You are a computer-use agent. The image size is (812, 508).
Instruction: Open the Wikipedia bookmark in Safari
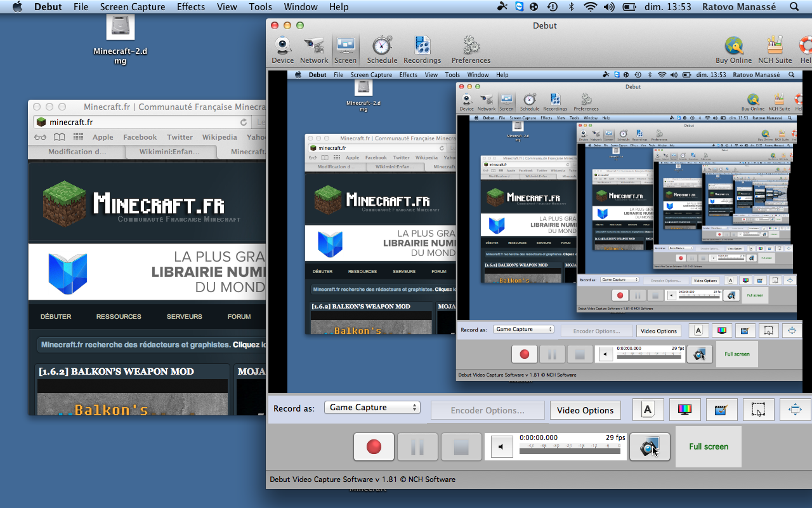pyautogui.click(x=219, y=137)
